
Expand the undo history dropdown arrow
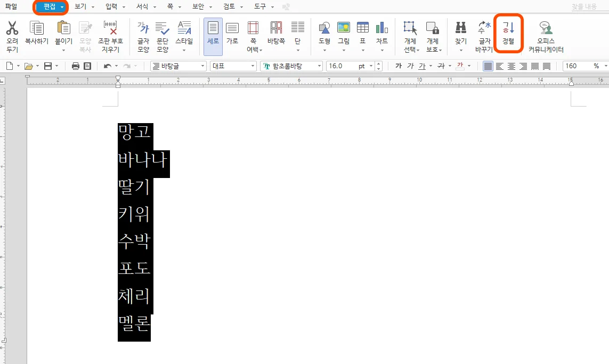(116, 66)
